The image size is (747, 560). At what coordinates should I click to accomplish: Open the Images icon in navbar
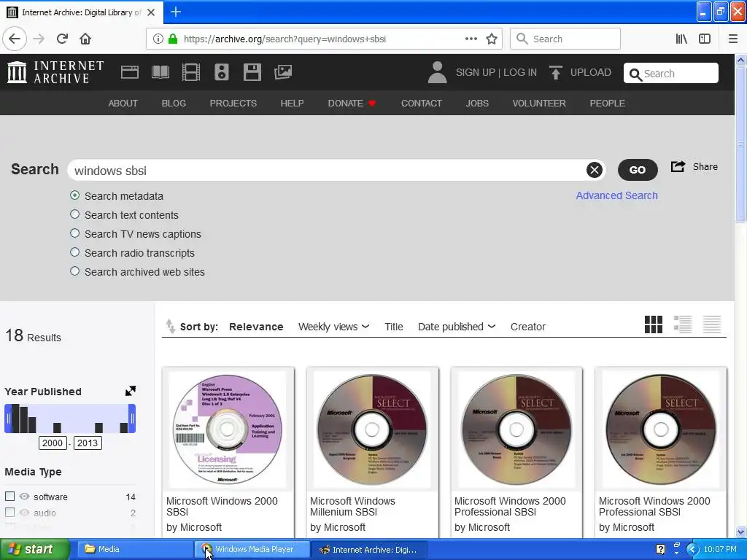coord(283,72)
